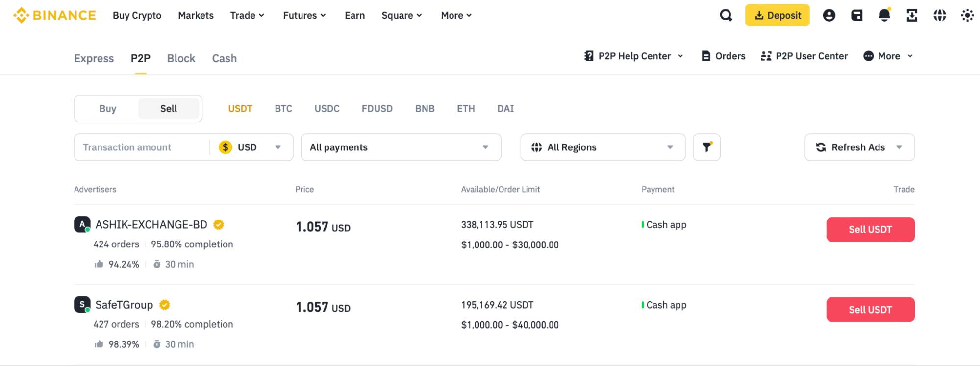Image resolution: width=980 pixels, height=366 pixels.
Task: Open the Refresh Ads dropdown arrow
Action: click(899, 147)
